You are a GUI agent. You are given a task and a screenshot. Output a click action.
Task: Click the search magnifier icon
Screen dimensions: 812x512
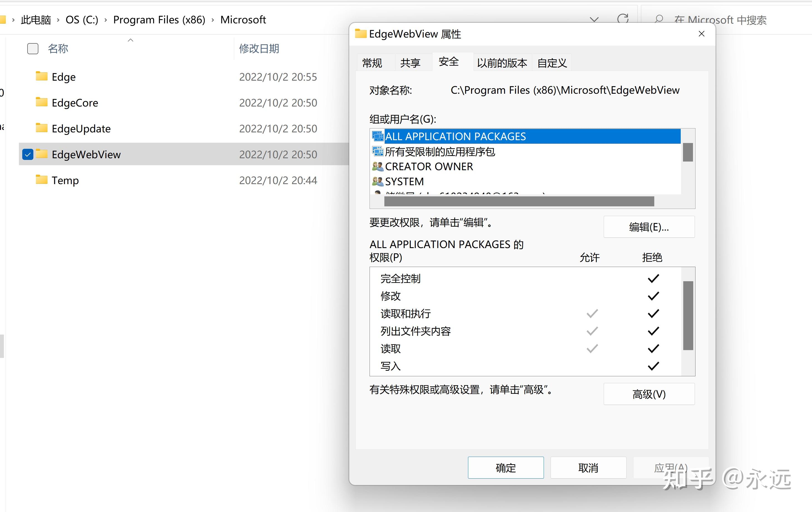pyautogui.click(x=659, y=19)
